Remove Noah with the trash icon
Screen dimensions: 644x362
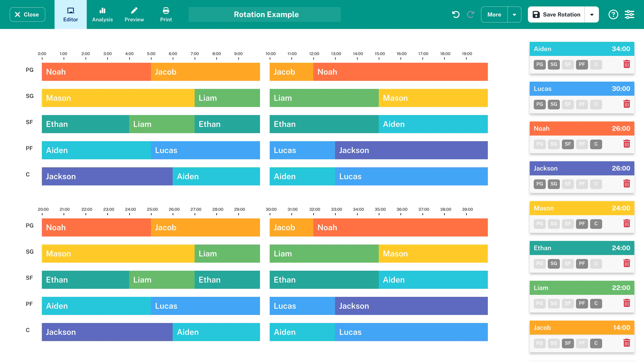tap(626, 144)
